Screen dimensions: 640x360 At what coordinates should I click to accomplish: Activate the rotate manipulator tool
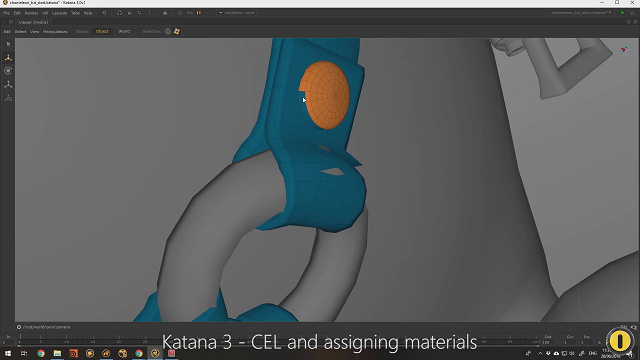(x=8, y=71)
